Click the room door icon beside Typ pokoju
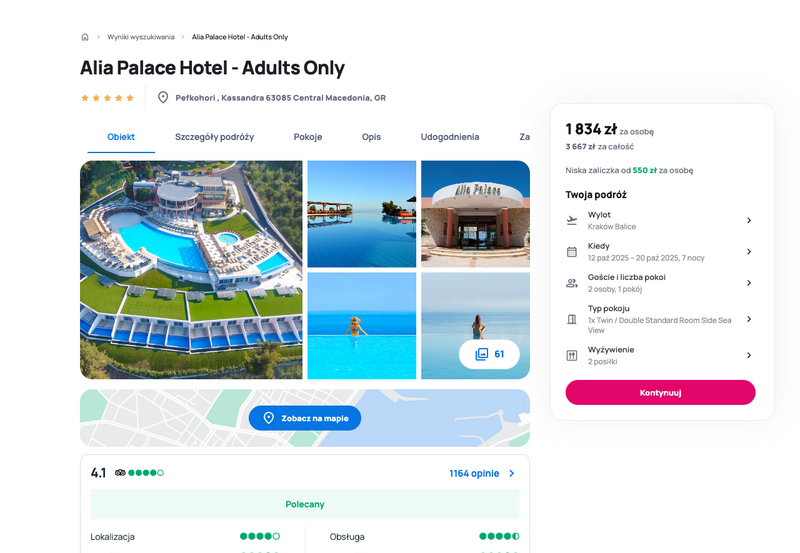This screenshot has height=553, width=800. (572, 319)
